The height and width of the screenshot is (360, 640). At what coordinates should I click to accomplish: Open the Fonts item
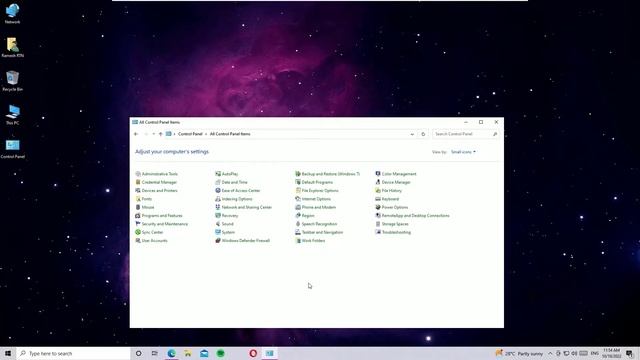pos(144,199)
